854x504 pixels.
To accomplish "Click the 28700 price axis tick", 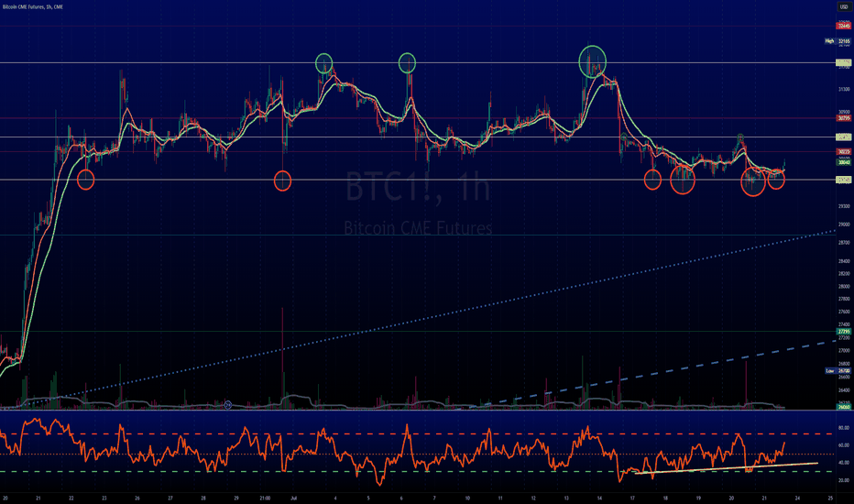I will point(844,243).
